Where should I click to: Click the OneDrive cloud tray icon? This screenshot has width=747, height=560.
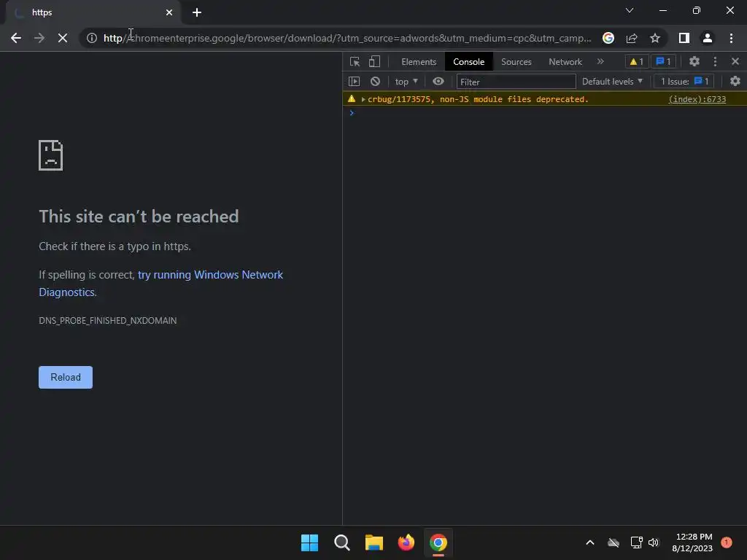pyautogui.click(x=613, y=542)
